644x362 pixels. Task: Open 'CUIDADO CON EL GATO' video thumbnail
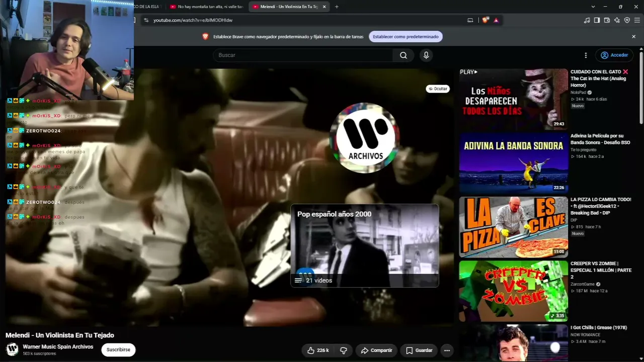click(x=513, y=100)
